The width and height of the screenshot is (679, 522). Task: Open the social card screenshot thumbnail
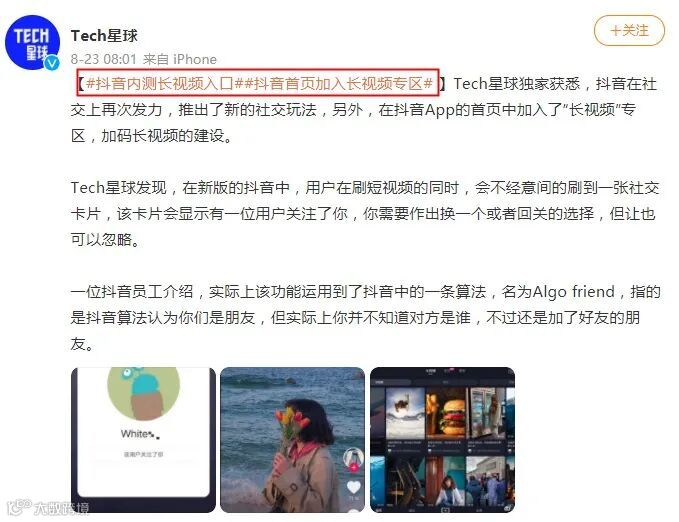[x=143, y=440]
